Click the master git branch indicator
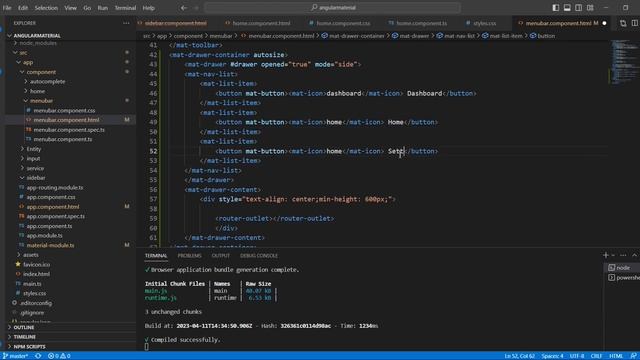 click(16, 356)
